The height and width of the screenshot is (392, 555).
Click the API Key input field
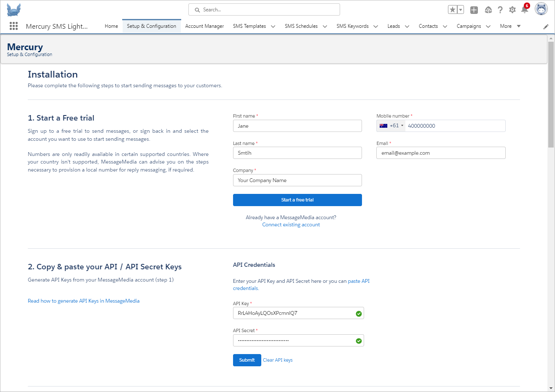298,313
